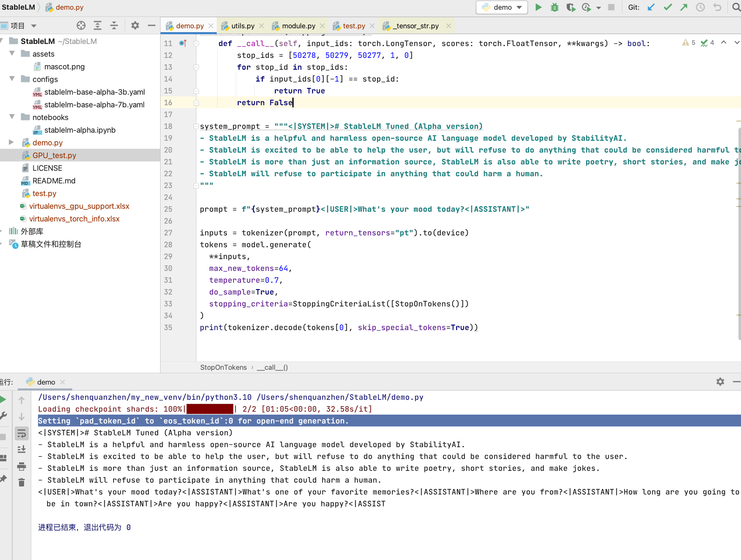Image resolution: width=741 pixels, height=560 pixels.
Task: Select virtualenvs_torch_info.xlsx file
Action: tap(74, 219)
